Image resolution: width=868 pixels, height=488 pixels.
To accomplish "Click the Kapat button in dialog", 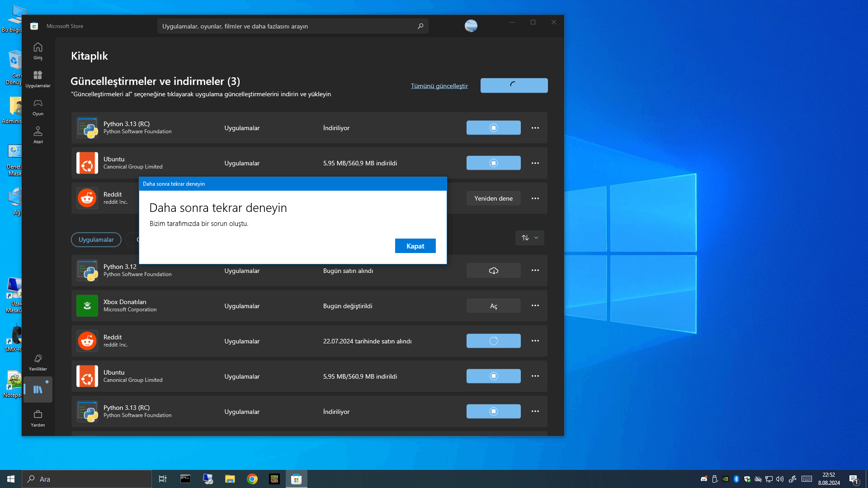I will pyautogui.click(x=415, y=246).
